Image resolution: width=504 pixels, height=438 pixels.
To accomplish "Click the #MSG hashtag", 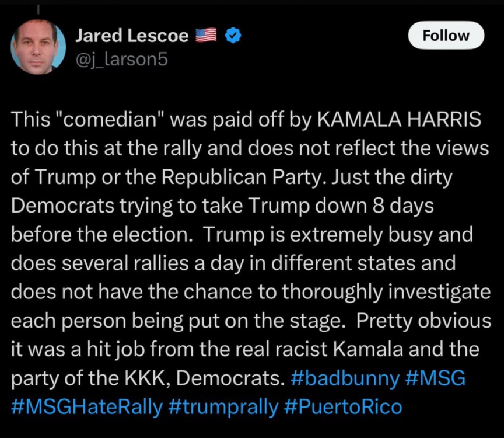I will (435, 378).
